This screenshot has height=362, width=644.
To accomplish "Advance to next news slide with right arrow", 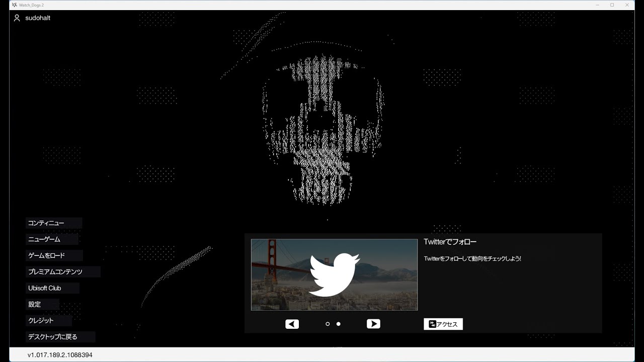I will 373,324.
